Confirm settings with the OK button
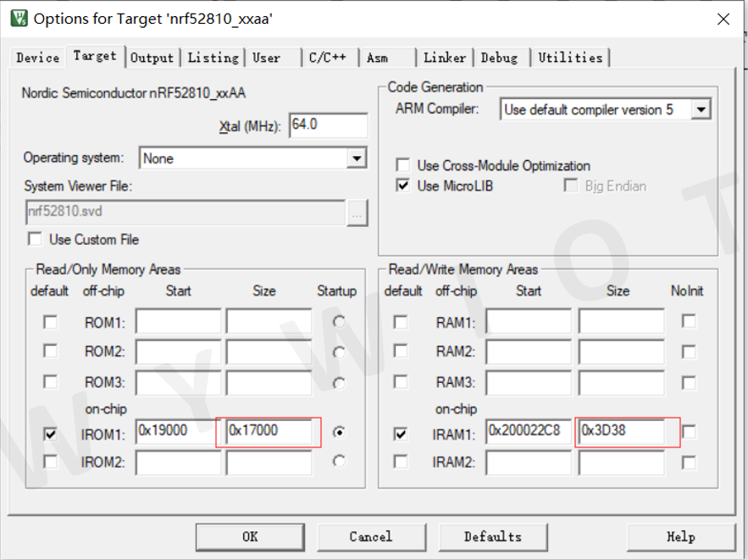 [x=250, y=536]
